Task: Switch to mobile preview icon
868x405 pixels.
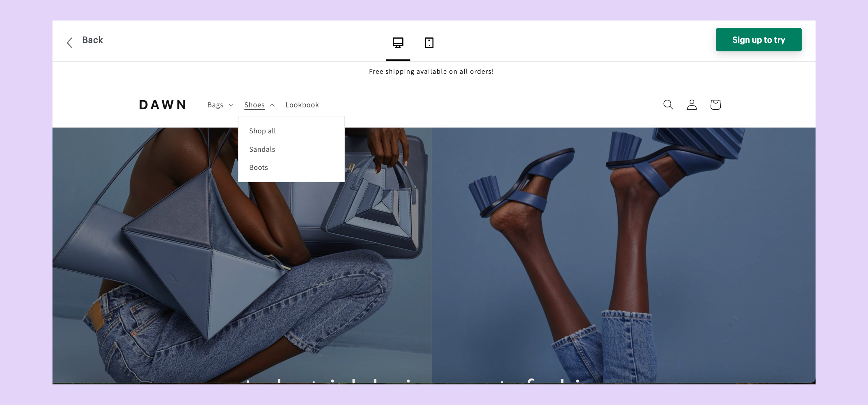Action: [x=429, y=43]
